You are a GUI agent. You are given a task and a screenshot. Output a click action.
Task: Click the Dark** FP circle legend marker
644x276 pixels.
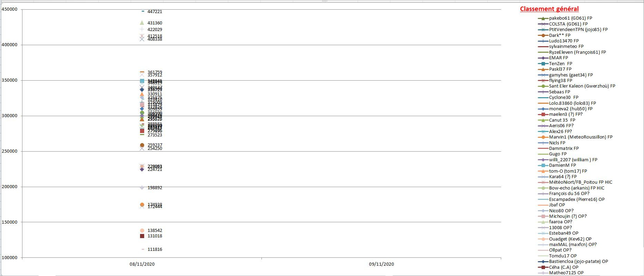[543, 35]
